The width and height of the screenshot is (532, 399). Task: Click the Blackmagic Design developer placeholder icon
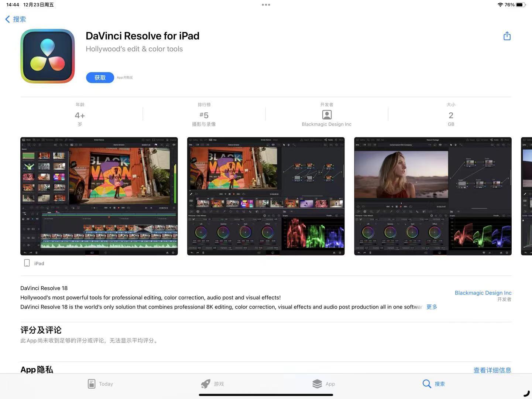point(326,115)
